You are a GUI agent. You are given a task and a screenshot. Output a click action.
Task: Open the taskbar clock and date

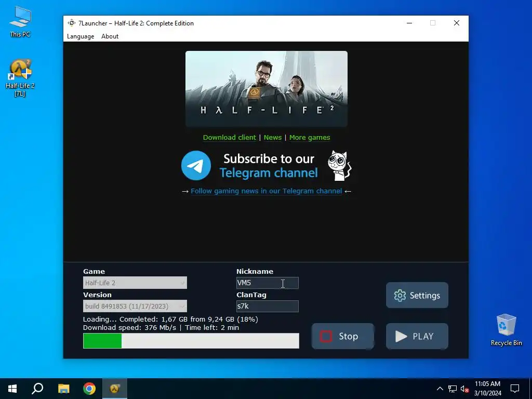pyautogui.click(x=487, y=389)
